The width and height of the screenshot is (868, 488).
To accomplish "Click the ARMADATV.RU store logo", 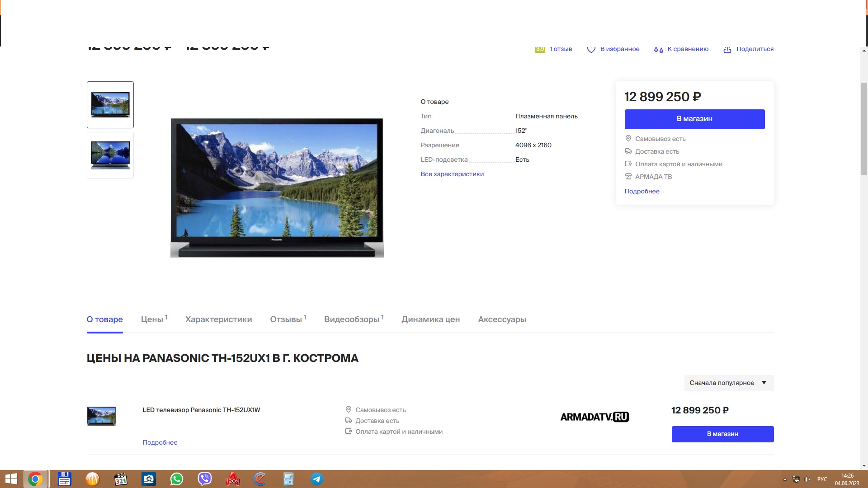I will point(595,417).
